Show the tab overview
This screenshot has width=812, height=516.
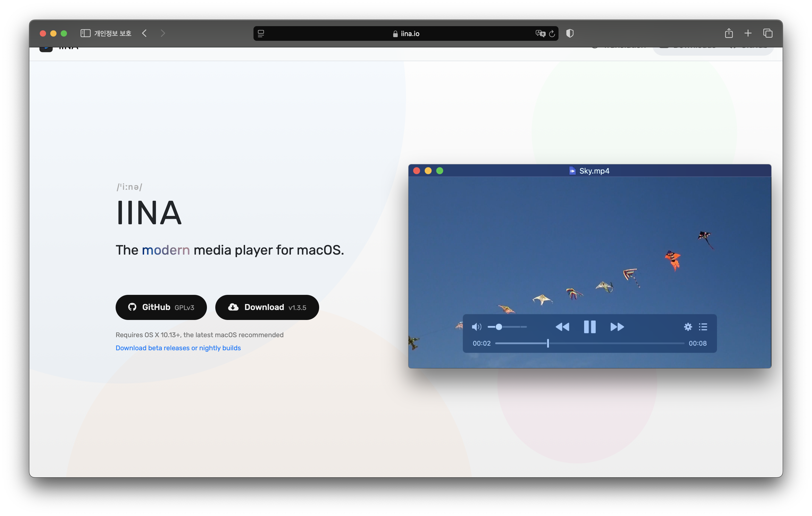tap(768, 33)
